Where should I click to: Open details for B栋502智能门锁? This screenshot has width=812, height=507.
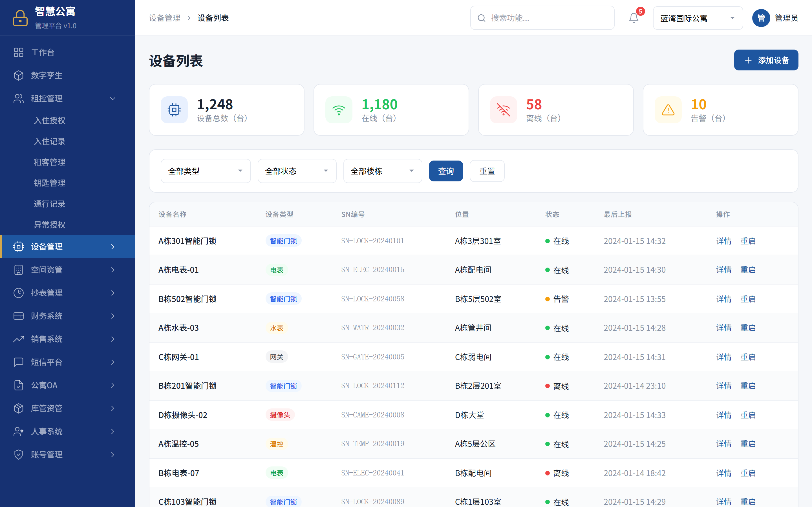tap(724, 299)
